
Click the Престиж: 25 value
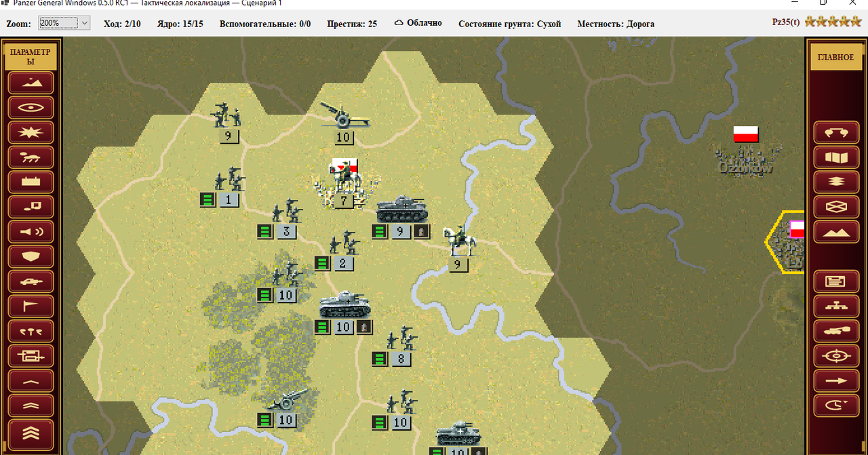[352, 24]
